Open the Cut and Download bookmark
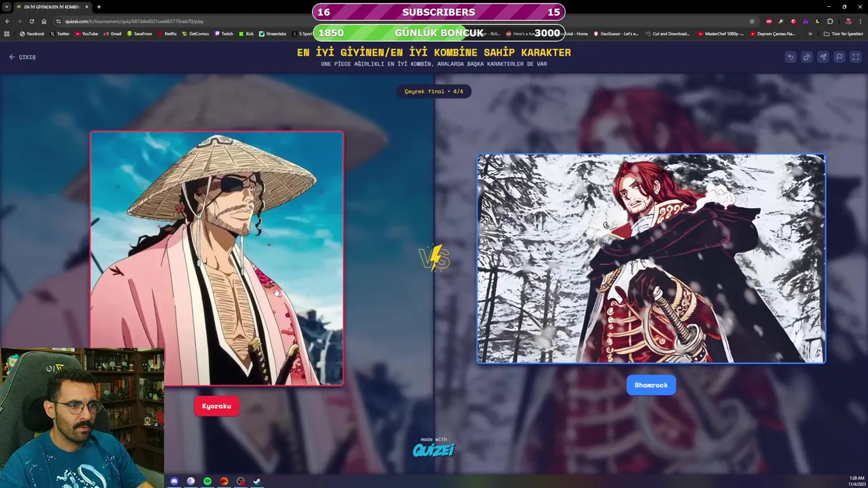868x488 pixels. point(667,33)
